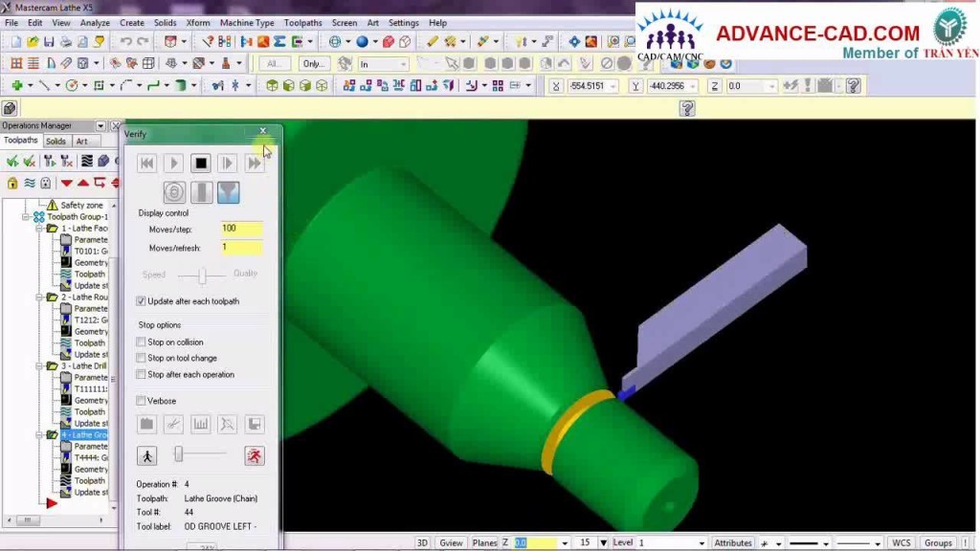Click the Attributes button
This screenshot has width=980, height=551.
[x=733, y=543]
